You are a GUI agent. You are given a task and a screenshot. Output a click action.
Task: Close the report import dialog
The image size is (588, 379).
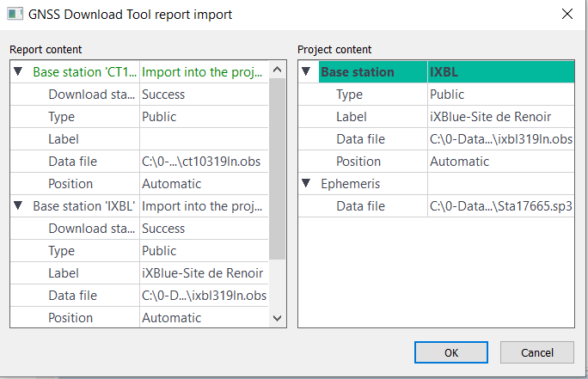(567, 15)
